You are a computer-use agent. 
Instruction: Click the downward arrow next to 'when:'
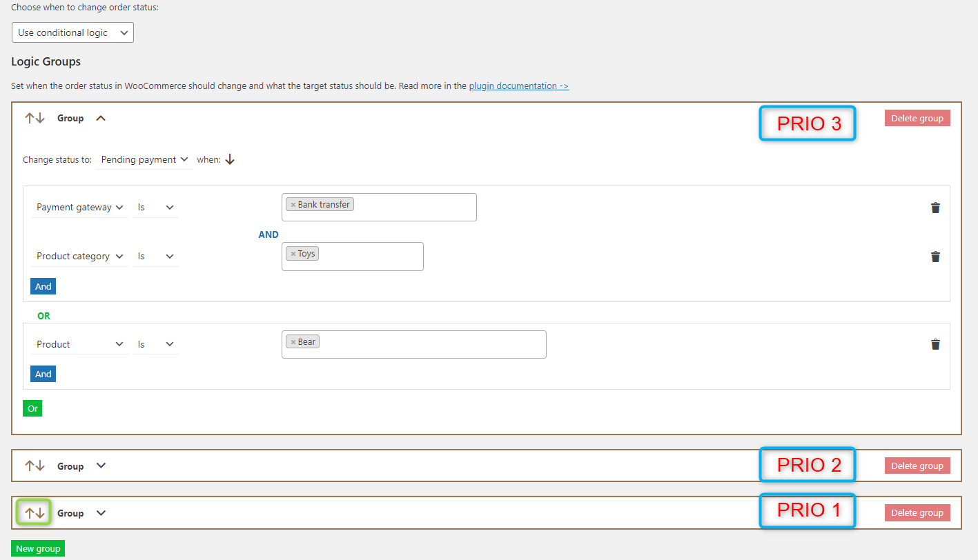click(230, 159)
